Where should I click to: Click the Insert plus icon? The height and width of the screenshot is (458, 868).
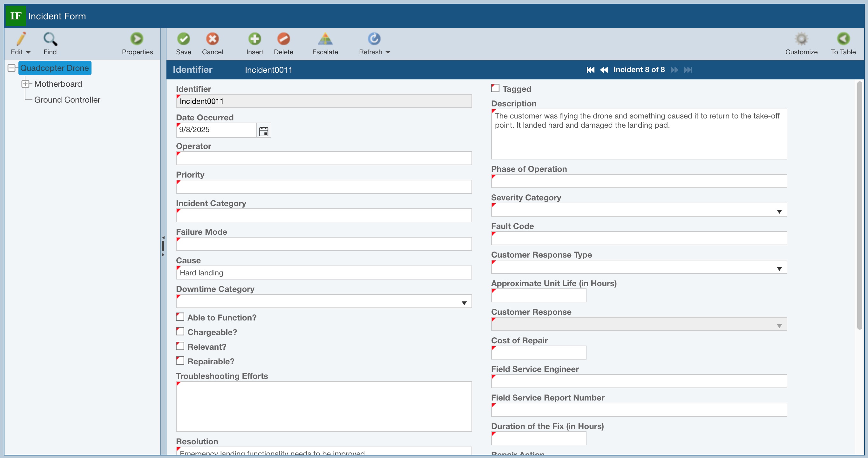click(x=254, y=39)
